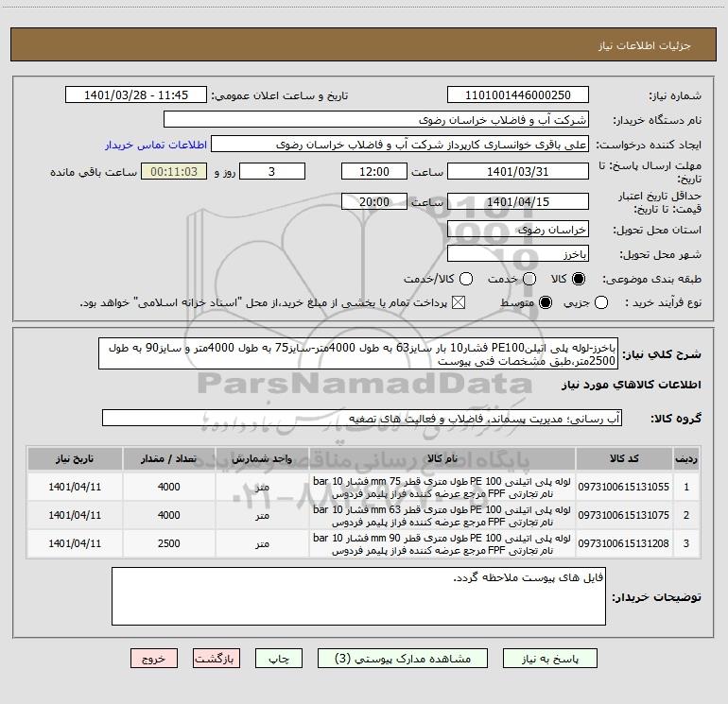
Task: Click ردیف column header
Action: point(686,458)
